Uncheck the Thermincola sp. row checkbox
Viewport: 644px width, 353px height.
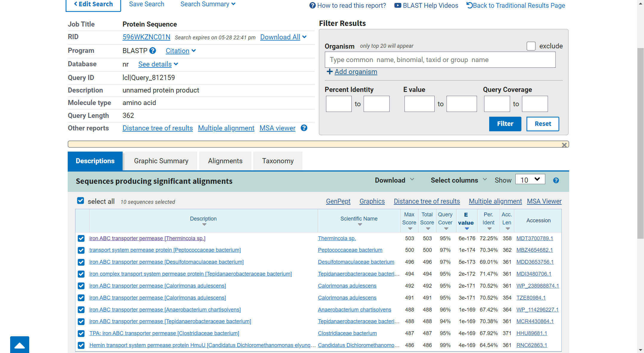click(x=81, y=238)
